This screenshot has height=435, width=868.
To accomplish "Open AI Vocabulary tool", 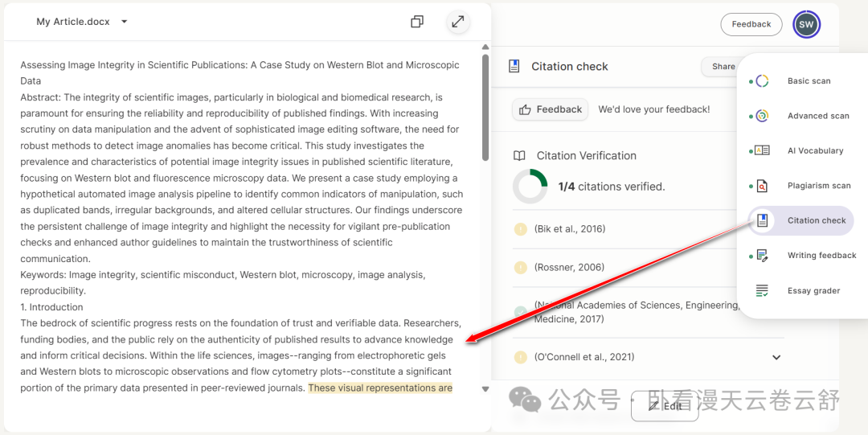I will [815, 150].
